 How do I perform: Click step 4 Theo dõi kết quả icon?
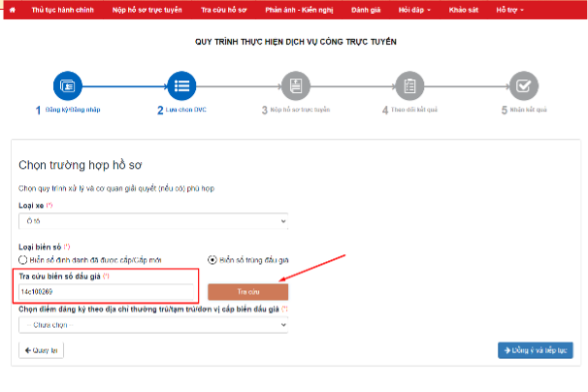tap(409, 86)
